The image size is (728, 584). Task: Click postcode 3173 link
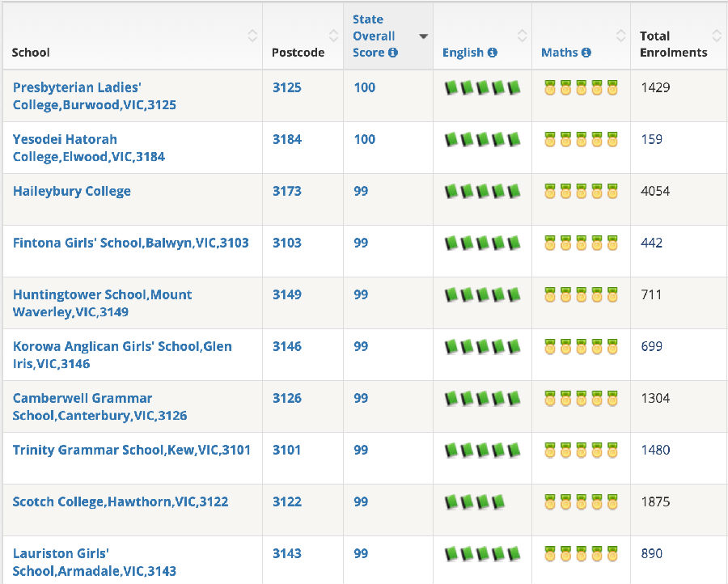[287, 191]
